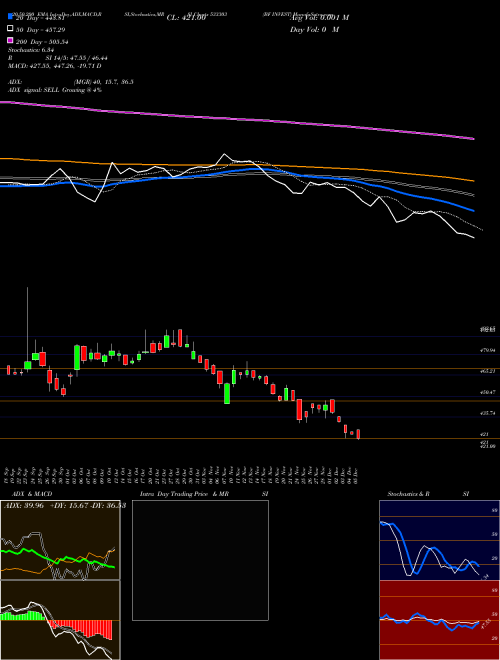Screen dimensions: 500x660
Task: Click the MACD: 427.55, 447.26, -19.71 line
Action: [x=55, y=66]
